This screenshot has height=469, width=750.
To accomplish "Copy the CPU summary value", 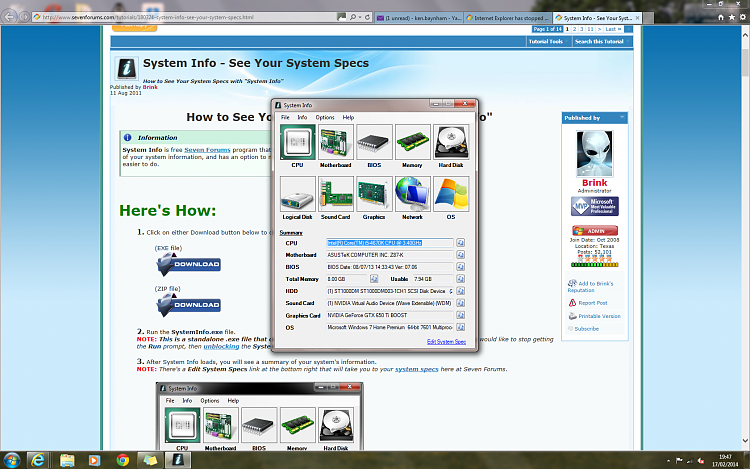I will click(x=460, y=243).
